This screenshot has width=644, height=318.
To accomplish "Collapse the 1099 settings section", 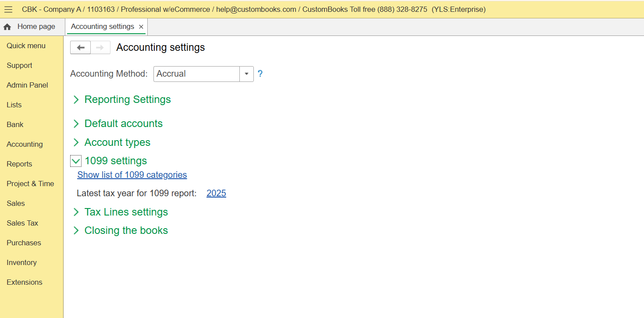I will (76, 161).
